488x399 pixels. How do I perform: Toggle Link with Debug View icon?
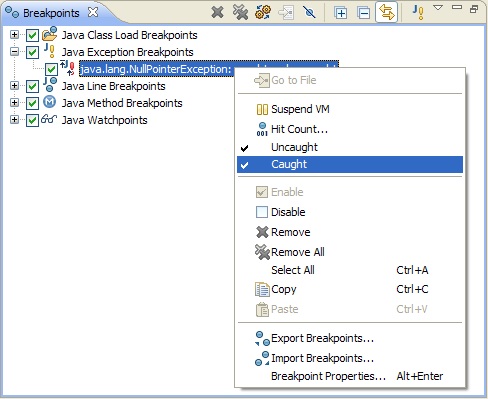click(387, 12)
